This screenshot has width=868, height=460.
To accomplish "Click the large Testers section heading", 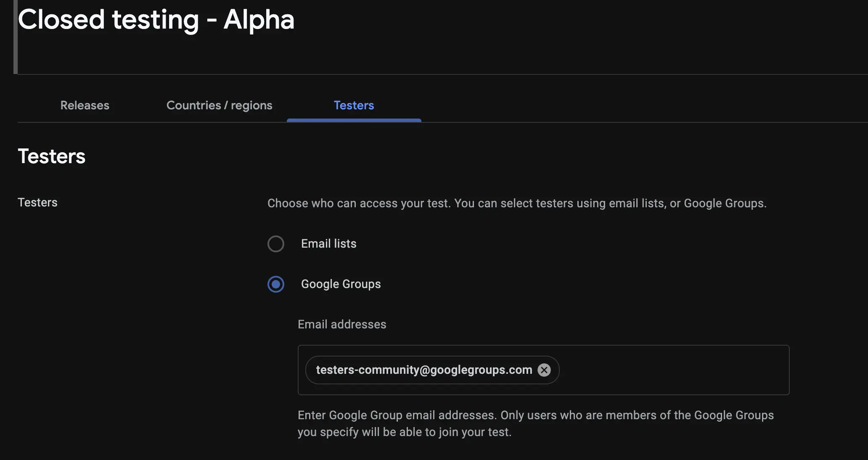I will [x=51, y=156].
